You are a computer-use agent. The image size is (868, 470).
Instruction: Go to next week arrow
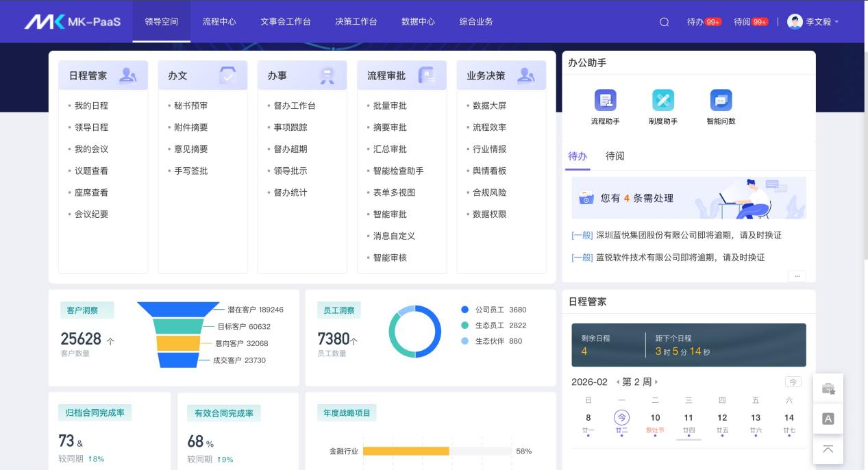click(x=656, y=382)
